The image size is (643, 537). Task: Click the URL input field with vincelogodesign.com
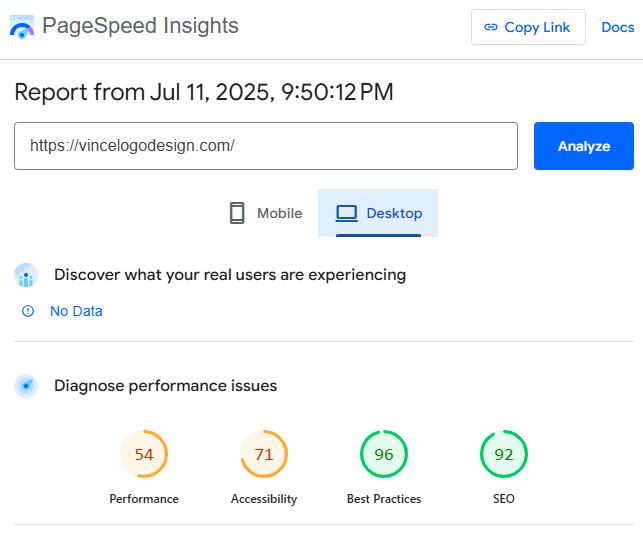click(266, 146)
